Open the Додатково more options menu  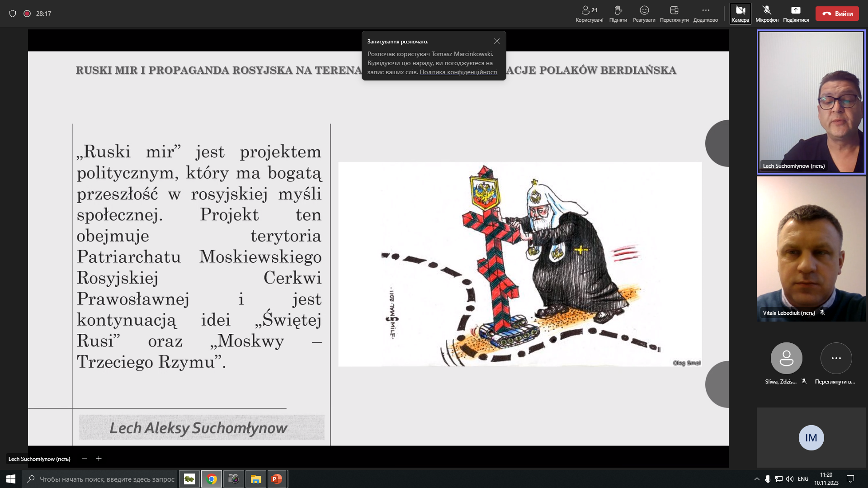(x=705, y=14)
